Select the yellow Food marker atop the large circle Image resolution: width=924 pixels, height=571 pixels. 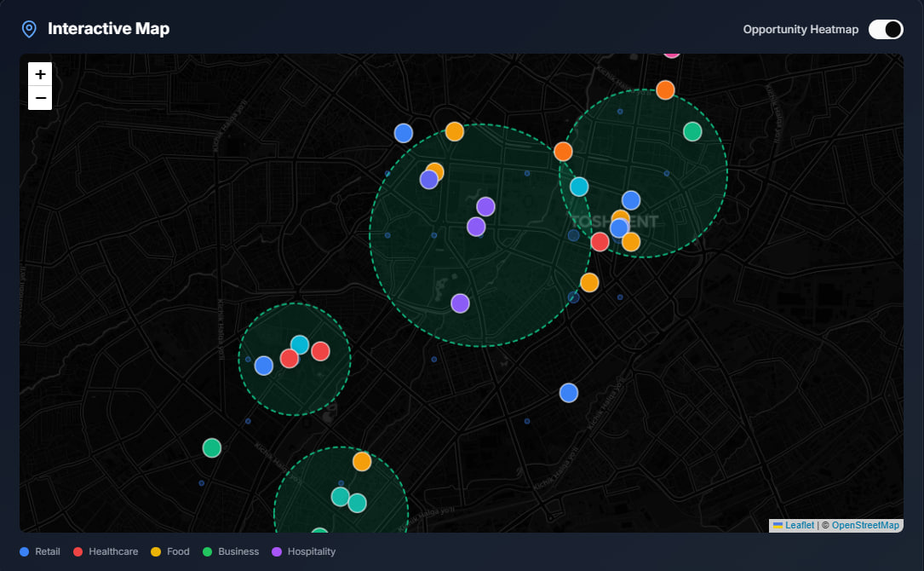pyautogui.click(x=455, y=131)
